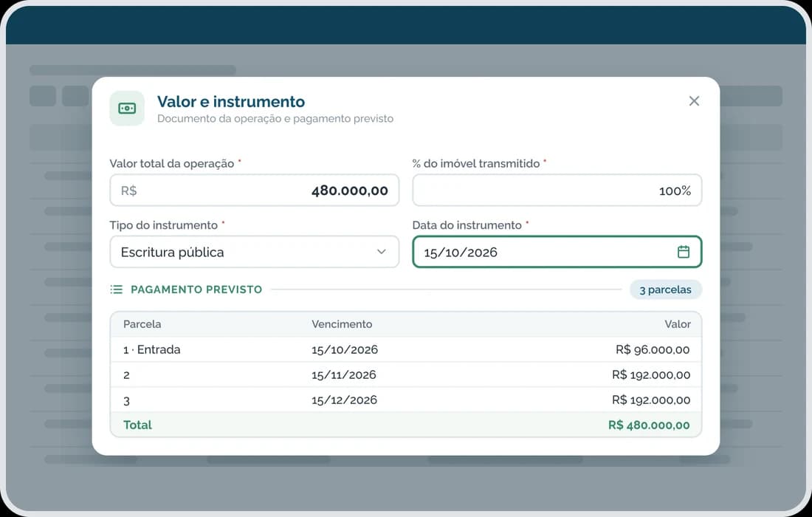Click the 15/12/2026 due date
Viewport: 812px width, 517px height.
[345, 400]
